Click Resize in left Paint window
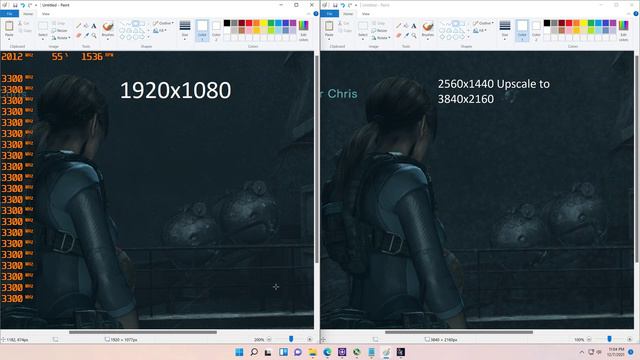Image resolution: width=640 pixels, height=360 pixels. (x=60, y=31)
